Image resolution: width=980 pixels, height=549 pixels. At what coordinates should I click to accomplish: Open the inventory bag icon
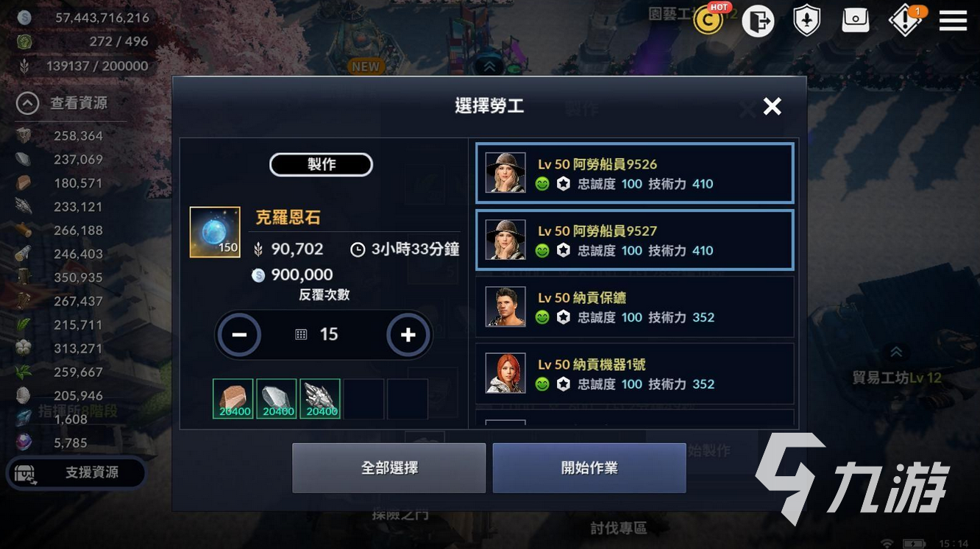tap(856, 21)
